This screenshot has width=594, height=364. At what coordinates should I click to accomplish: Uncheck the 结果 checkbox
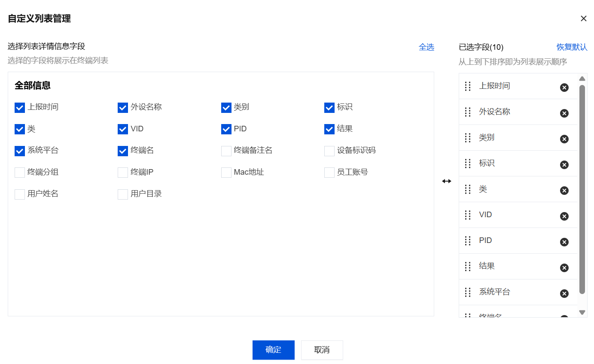[329, 129]
